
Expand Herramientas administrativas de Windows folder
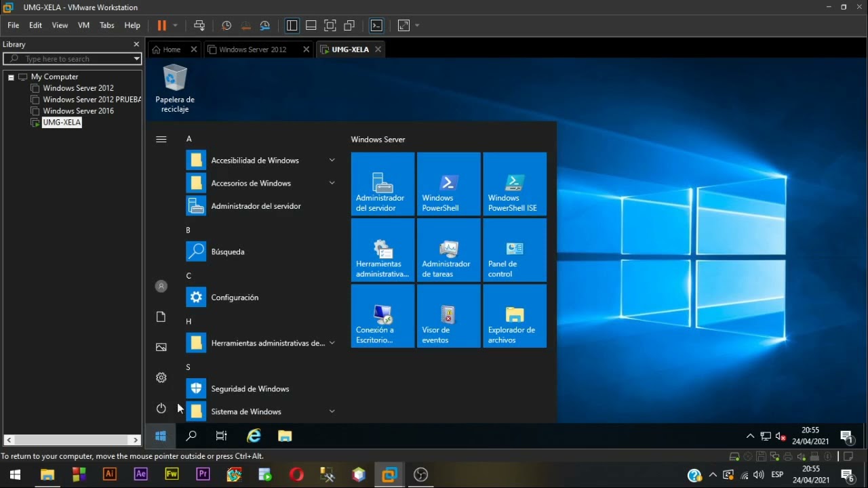(x=260, y=344)
